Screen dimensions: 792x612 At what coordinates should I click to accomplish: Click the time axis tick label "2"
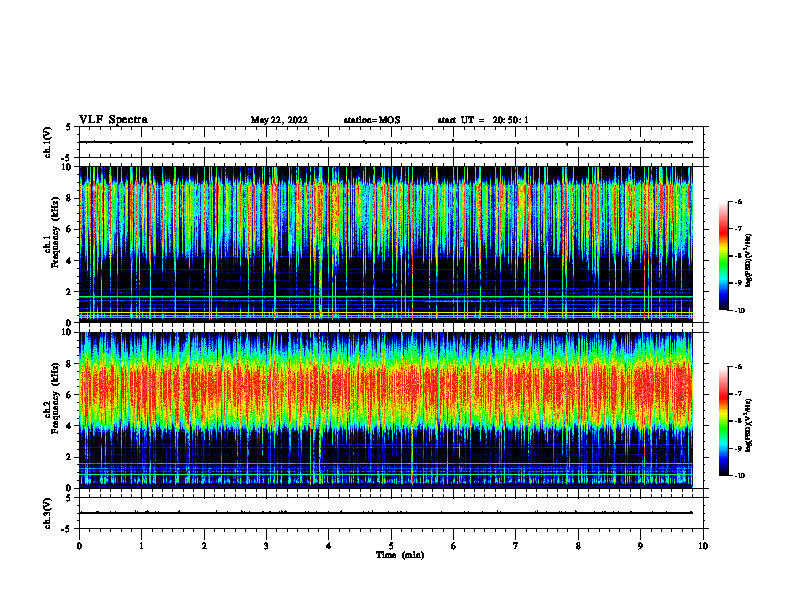[204, 546]
